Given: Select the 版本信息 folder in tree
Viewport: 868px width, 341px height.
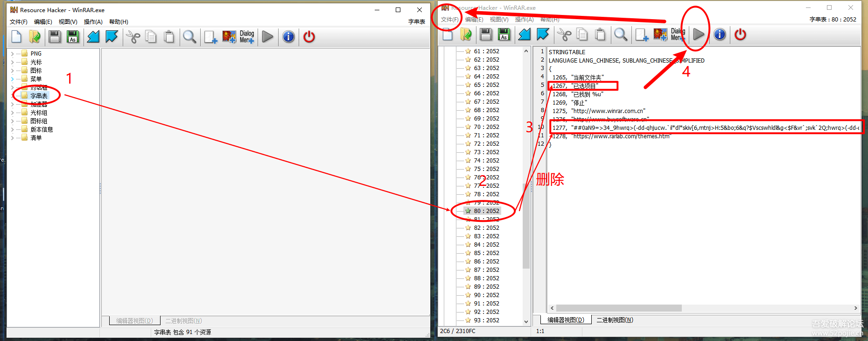Looking at the screenshot, I should click(x=42, y=129).
